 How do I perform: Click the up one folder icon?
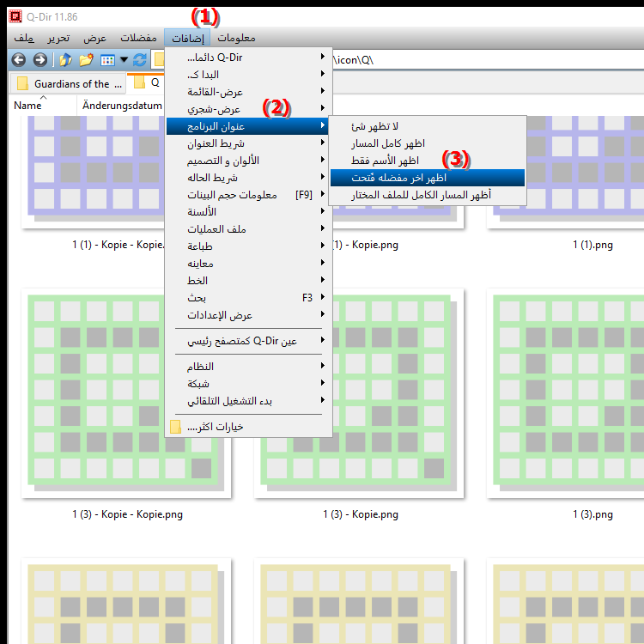(65, 60)
